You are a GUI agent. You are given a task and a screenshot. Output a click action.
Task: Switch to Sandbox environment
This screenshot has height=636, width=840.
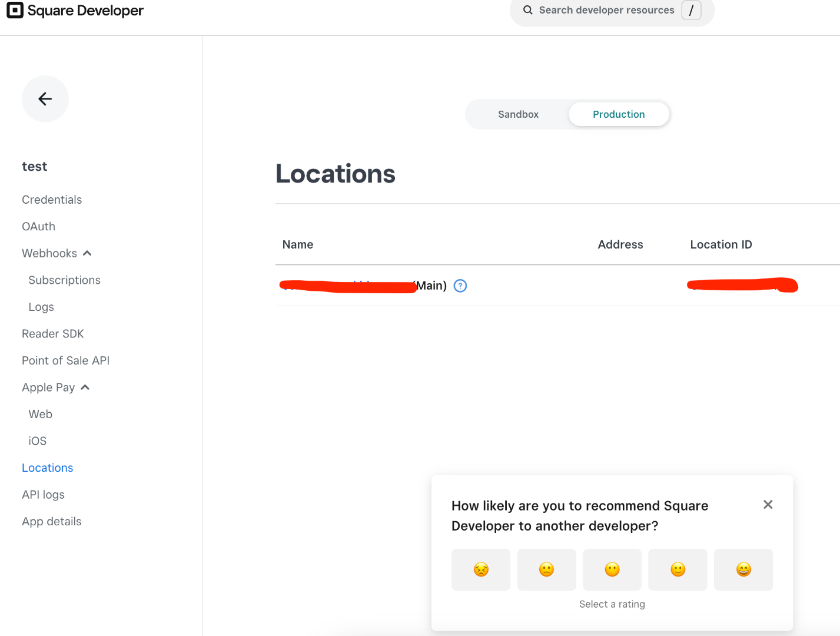click(518, 114)
